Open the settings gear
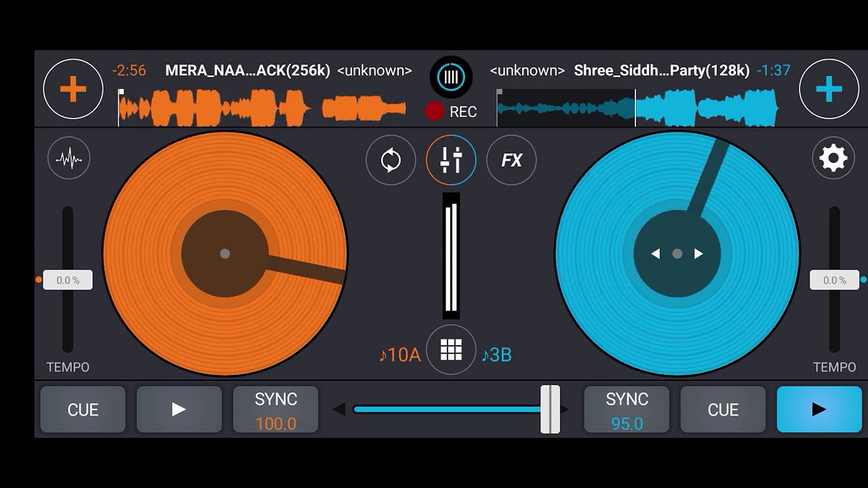The image size is (868, 488). tap(833, 159)
